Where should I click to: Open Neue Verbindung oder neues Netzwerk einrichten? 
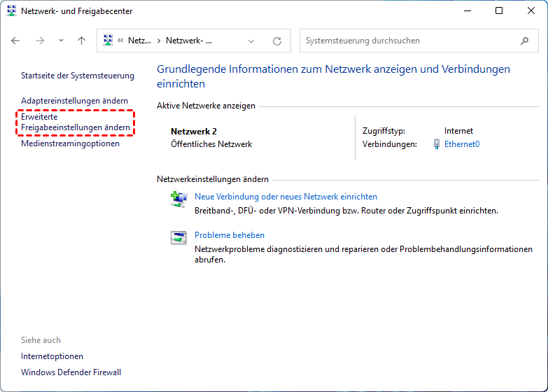286,197
